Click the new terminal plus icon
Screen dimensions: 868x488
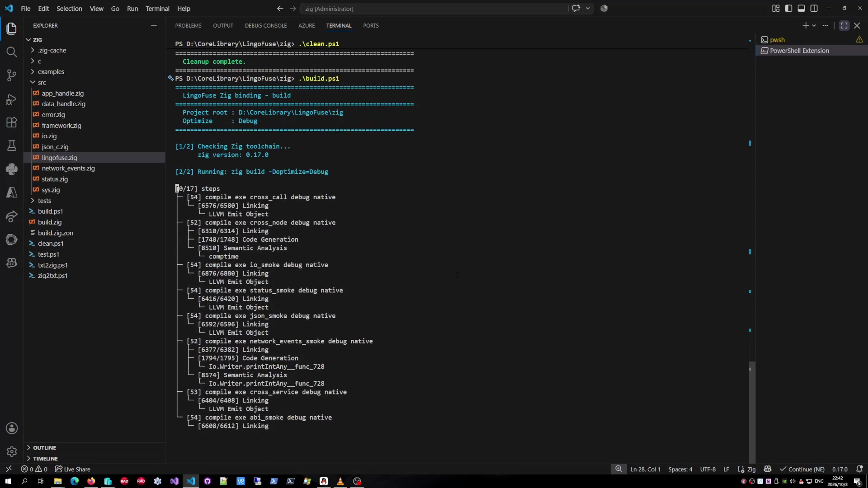pyautogui.click(x=805, y=26)
